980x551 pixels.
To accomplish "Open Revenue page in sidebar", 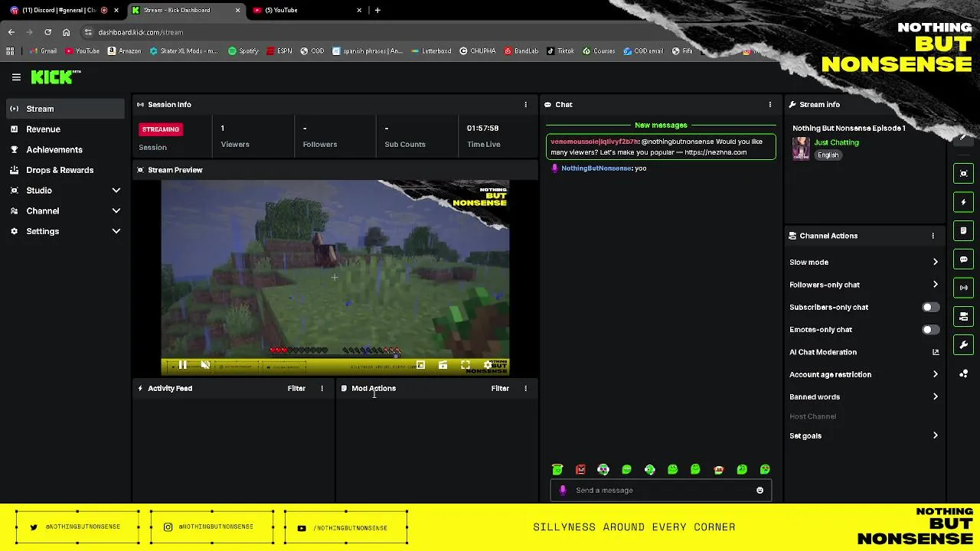I will 66,129.
